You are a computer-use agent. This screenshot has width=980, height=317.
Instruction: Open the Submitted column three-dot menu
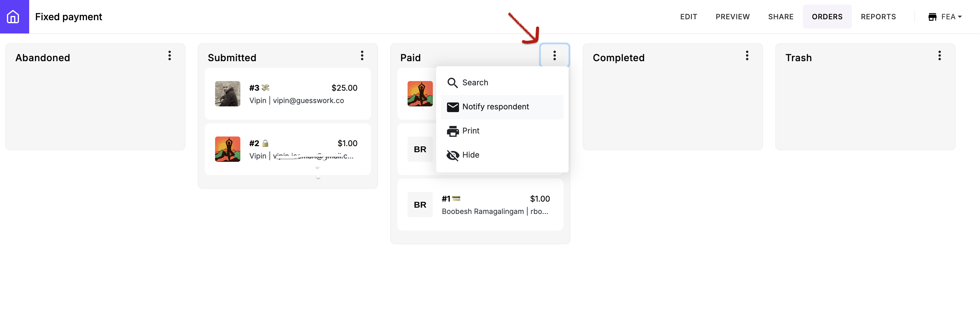coord(362,56)
